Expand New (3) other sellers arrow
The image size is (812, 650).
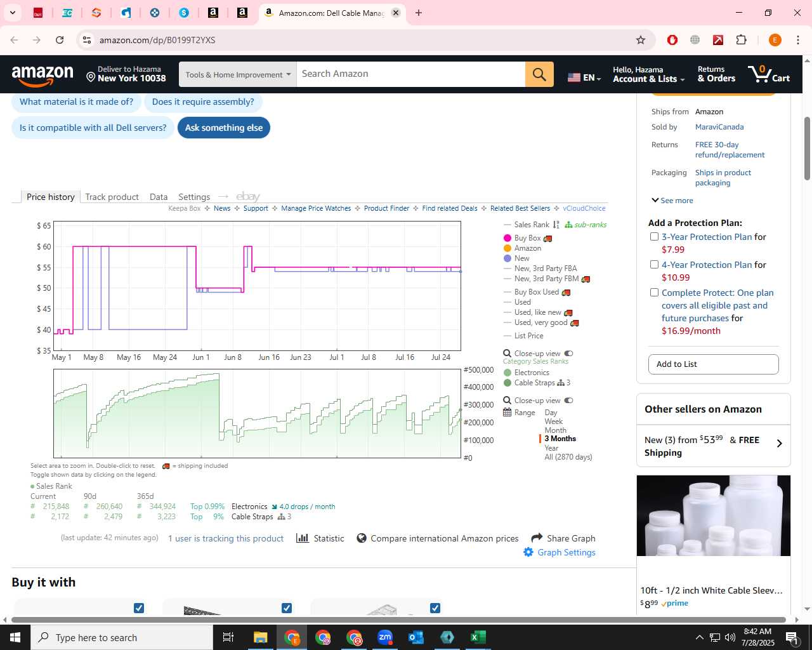780,444
